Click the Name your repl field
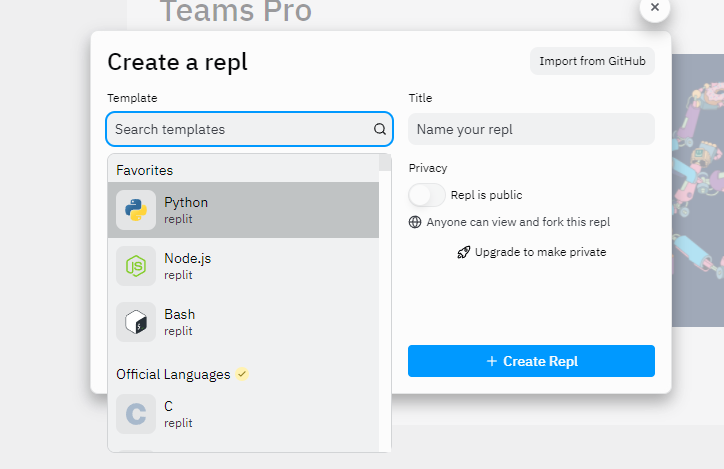This screenshot has width=724, height=469. [x=531, y=129]
